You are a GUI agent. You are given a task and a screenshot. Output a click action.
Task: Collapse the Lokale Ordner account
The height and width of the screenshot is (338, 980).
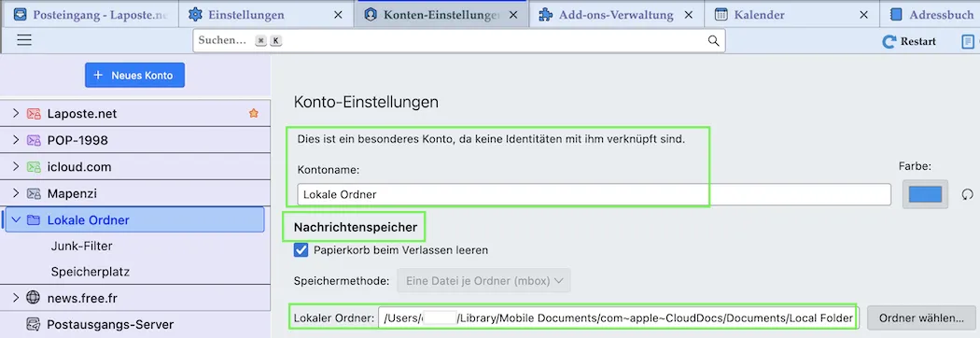click(x=16, y=220)
